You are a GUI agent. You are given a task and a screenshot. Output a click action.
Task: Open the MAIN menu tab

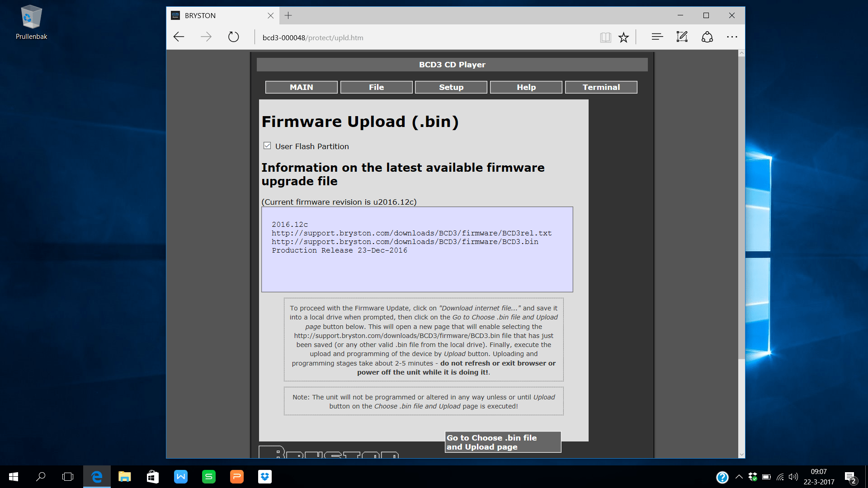point(301,87)
